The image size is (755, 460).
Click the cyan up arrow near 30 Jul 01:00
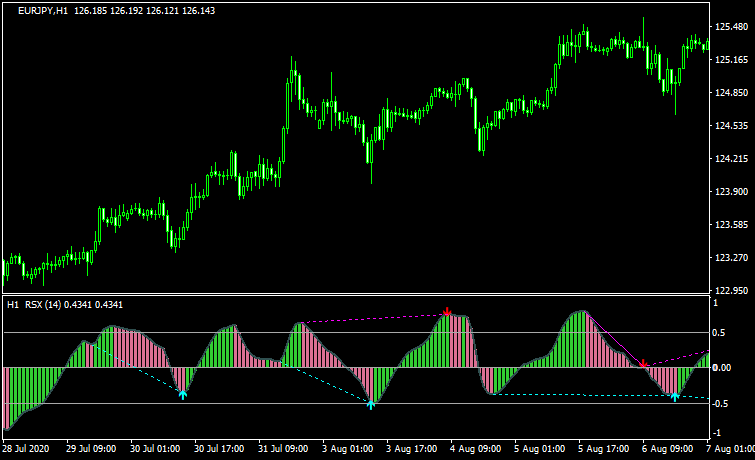point(182,394)
